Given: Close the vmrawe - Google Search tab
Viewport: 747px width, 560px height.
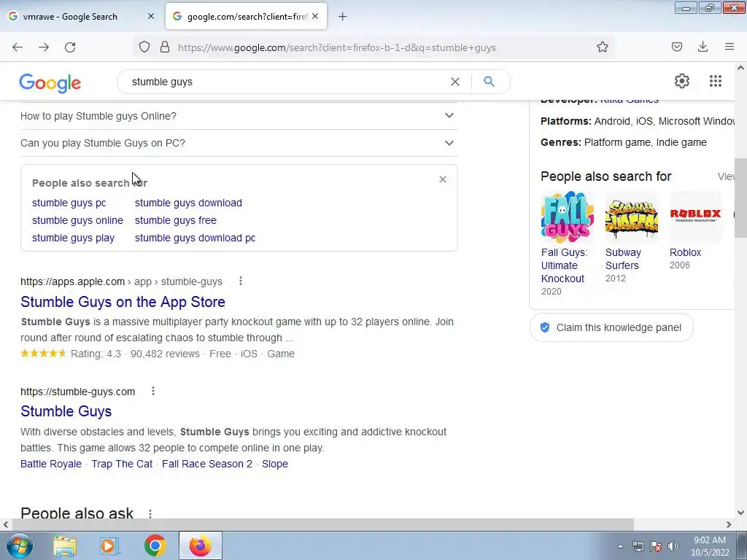Looking at the screenshot, I should tap(151, 16).
